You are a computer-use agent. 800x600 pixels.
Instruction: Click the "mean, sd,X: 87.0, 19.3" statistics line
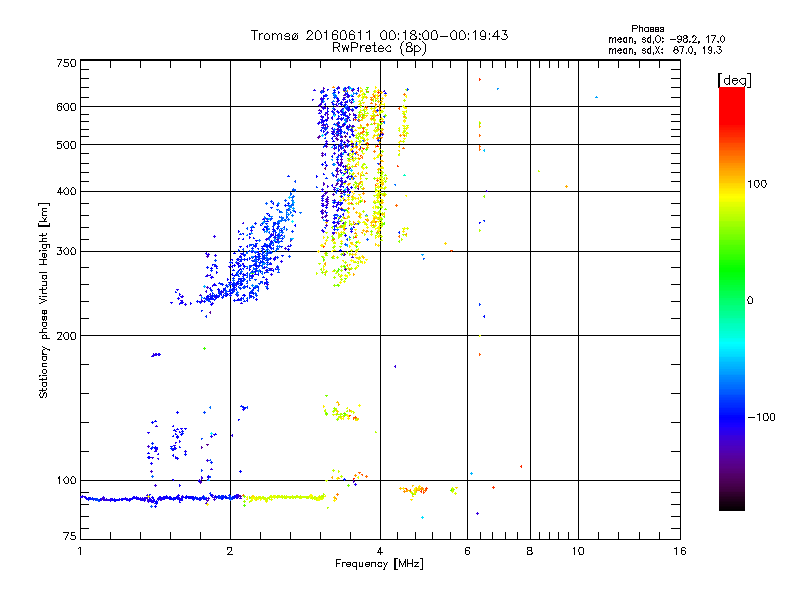pos(665,50)
